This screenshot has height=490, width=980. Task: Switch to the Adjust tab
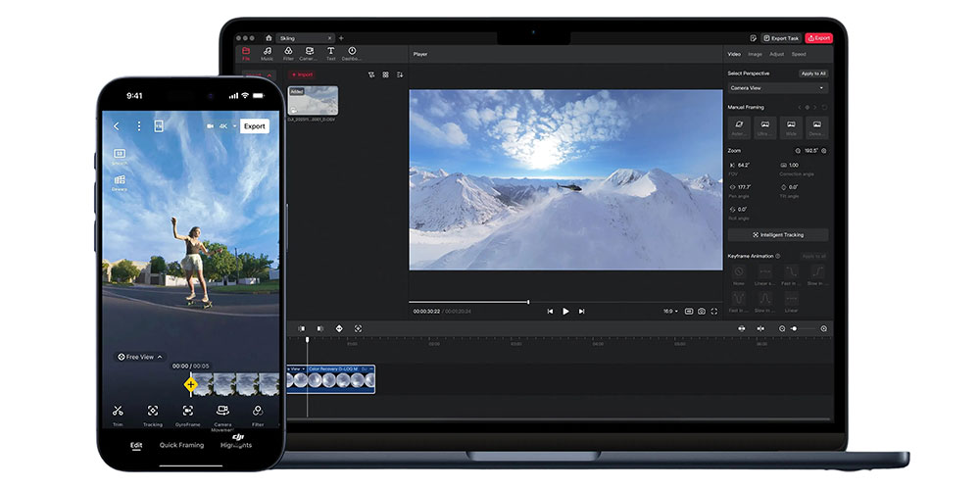776,54
